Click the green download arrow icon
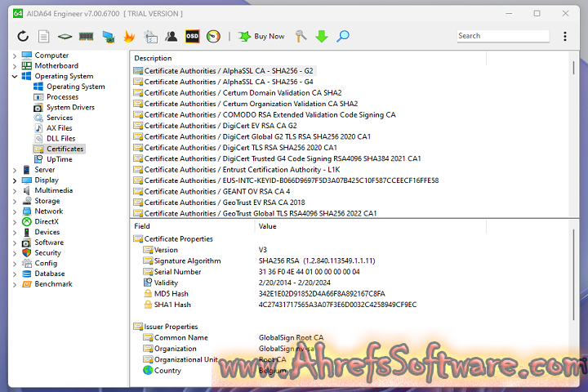Image resolution: width=588 pixels, height=392 pixels. pyautogui.click(x=322, y=36)
